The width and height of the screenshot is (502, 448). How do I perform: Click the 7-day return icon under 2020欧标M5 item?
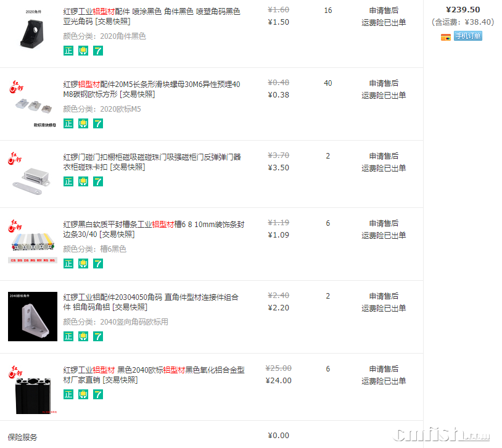[x=98, y=123]
